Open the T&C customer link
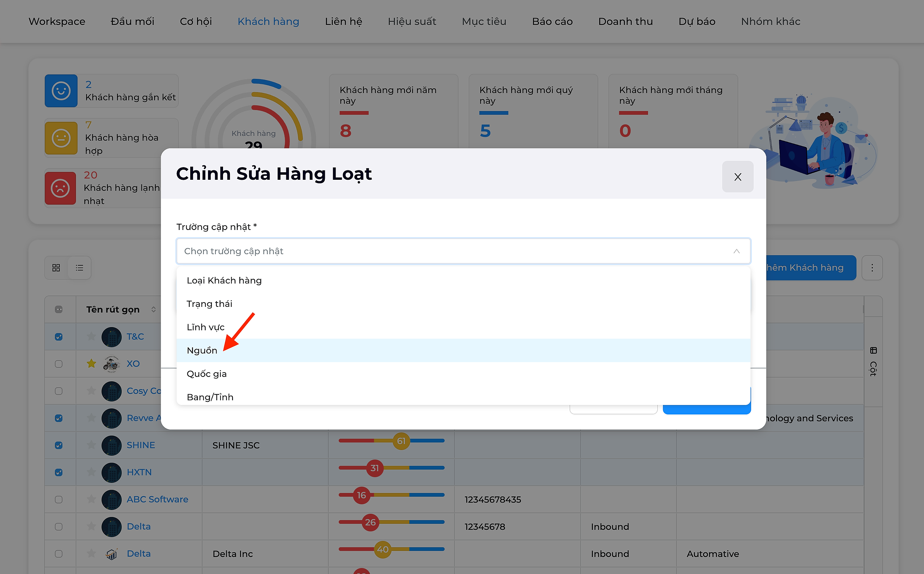The height and width of the screenshot is (574, 924). click(x=135, y=336)
